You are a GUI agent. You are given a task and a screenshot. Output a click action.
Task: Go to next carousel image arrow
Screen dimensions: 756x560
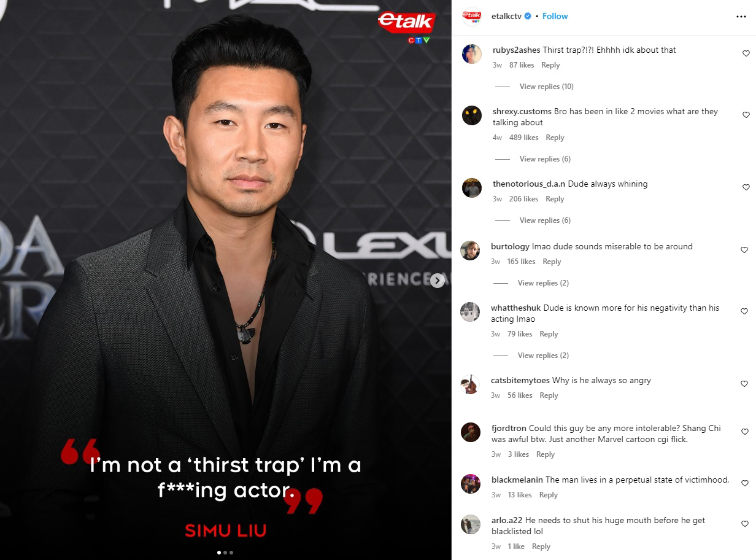coord(437,281)
